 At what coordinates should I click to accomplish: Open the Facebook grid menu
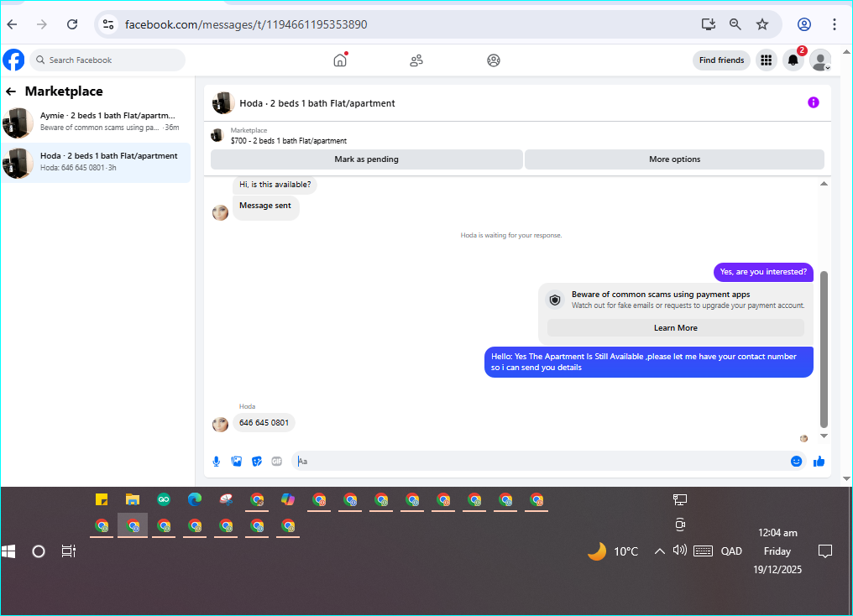pos(766,60)
